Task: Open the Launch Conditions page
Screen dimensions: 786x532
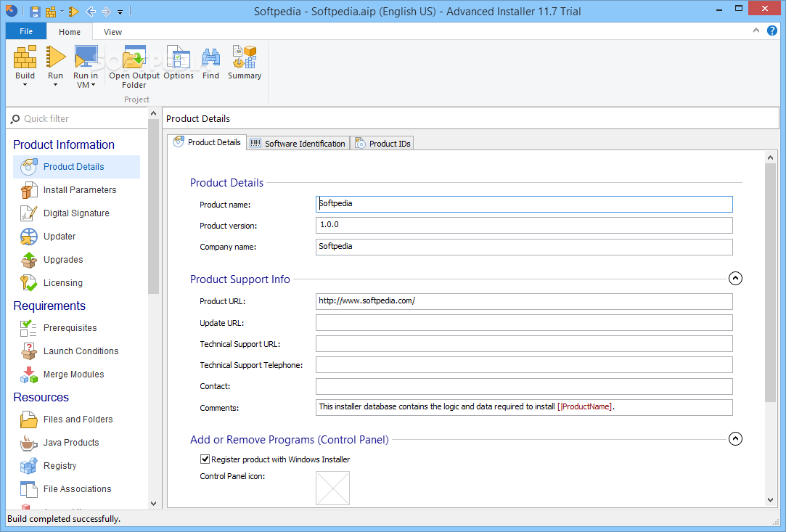Action: coord(77,351)
